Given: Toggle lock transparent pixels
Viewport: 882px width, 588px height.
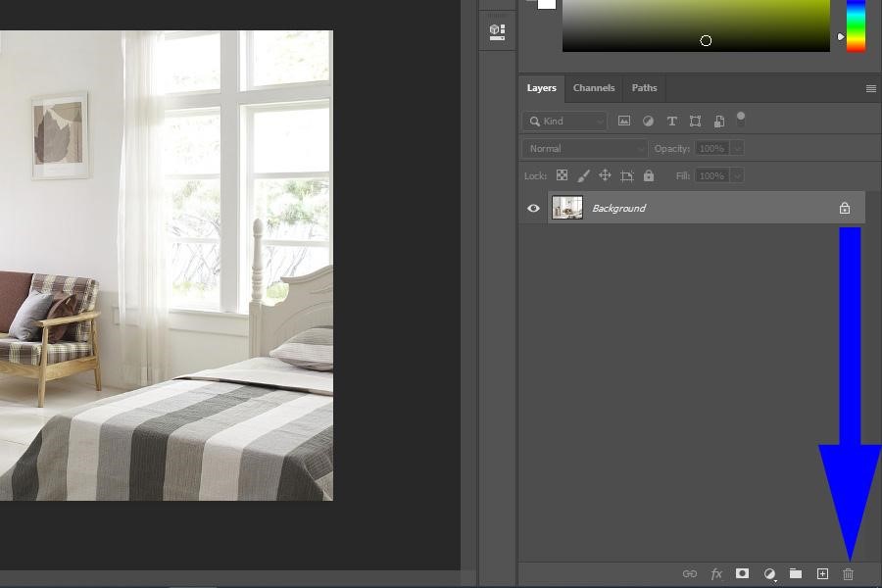Looking at the screenshot, I should click(x=562, y=176).
